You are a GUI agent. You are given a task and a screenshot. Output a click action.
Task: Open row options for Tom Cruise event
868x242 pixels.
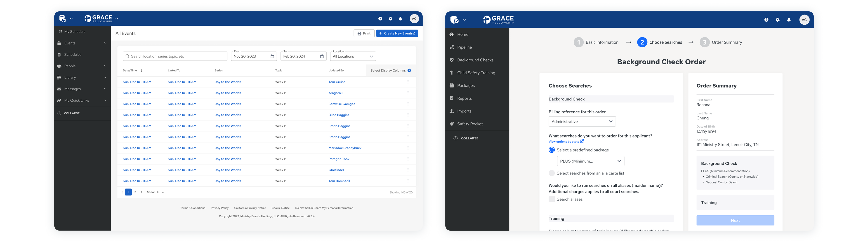click(408, 82)
